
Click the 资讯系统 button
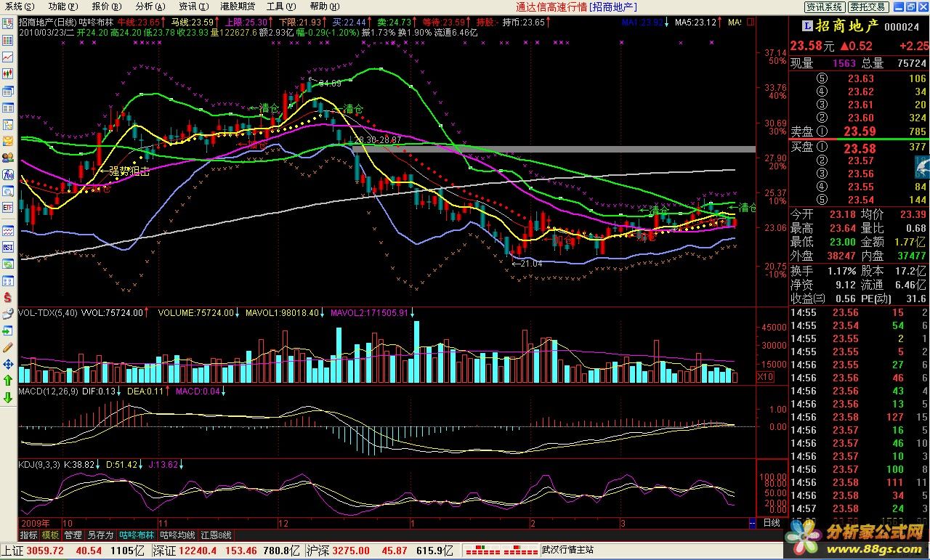tap(825, 7)
